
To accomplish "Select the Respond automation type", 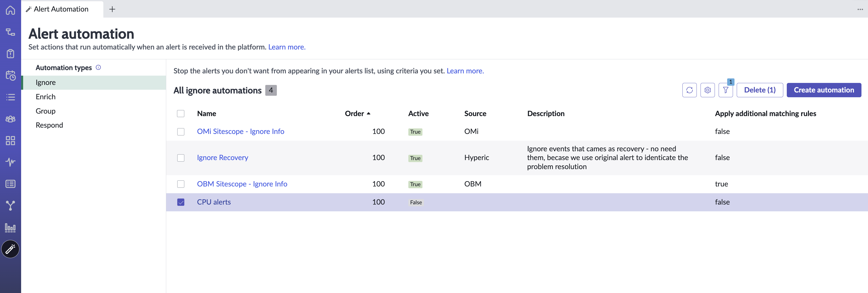I will pyautogui.click(x=94, y=125).
